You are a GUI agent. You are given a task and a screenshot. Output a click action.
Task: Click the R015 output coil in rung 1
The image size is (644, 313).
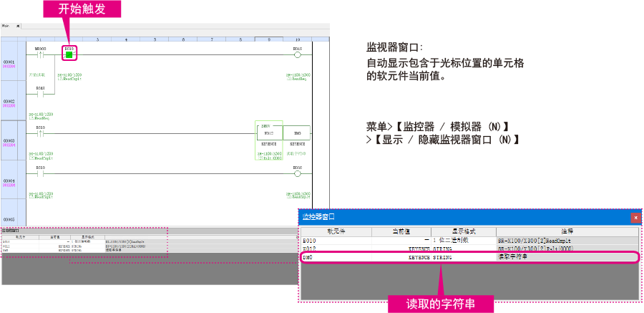point(297,54)
